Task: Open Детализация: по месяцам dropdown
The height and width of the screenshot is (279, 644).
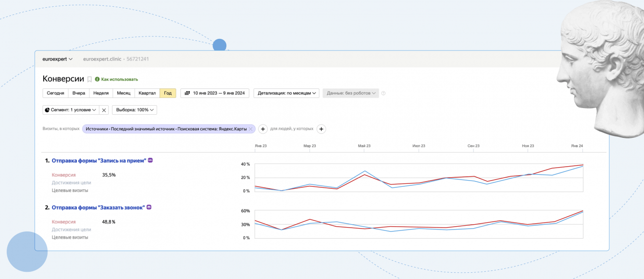Action: point(286,93)
